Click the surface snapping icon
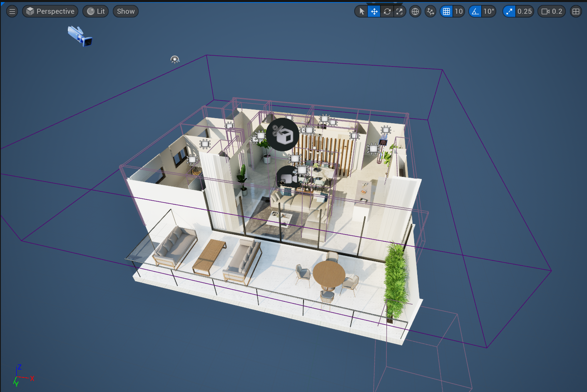587x392 pixels. tap(430, 11)
